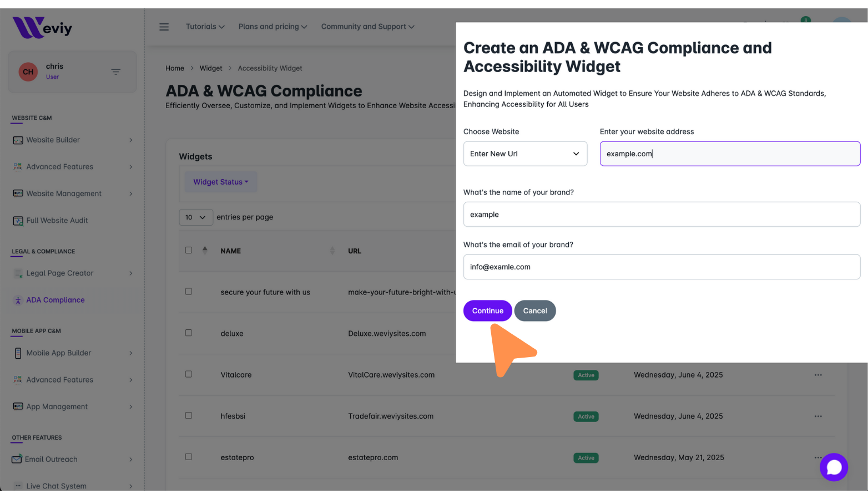Open the Choose Website dropdown
The width and height of the screenshot is (868, 499).
pyautogui.click(x=525, y=154)
